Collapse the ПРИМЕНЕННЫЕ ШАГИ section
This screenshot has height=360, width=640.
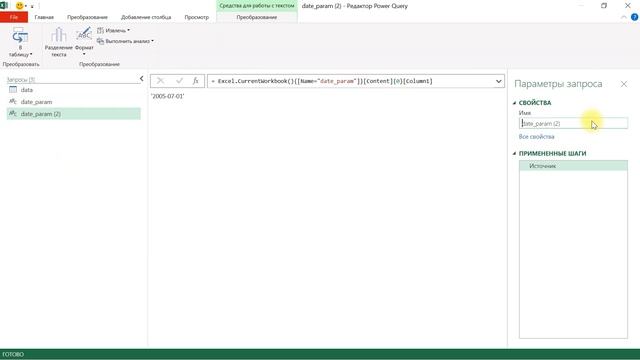tap(514, 153)
